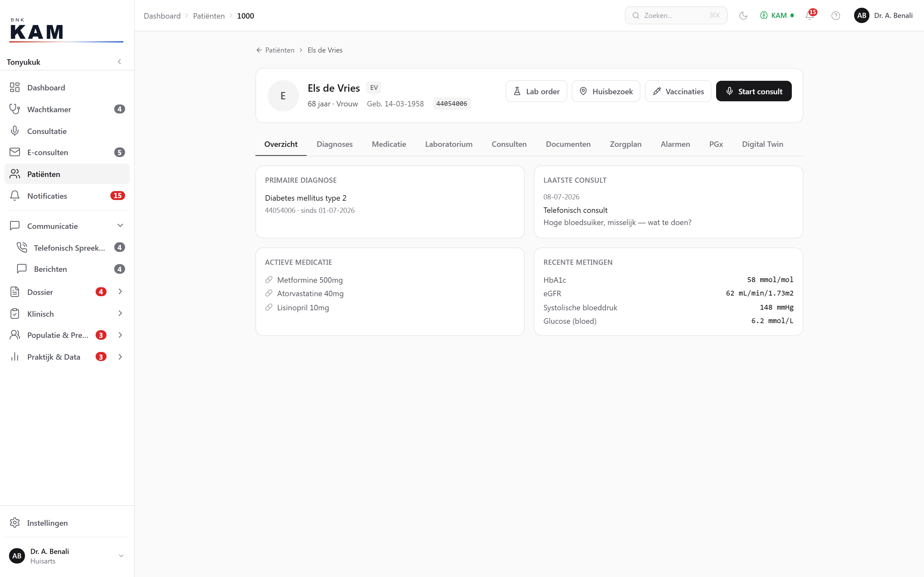Open Consultatie via the microphone icon
Viewport: 924px width, 577px height.
click(x=14, y=131)
